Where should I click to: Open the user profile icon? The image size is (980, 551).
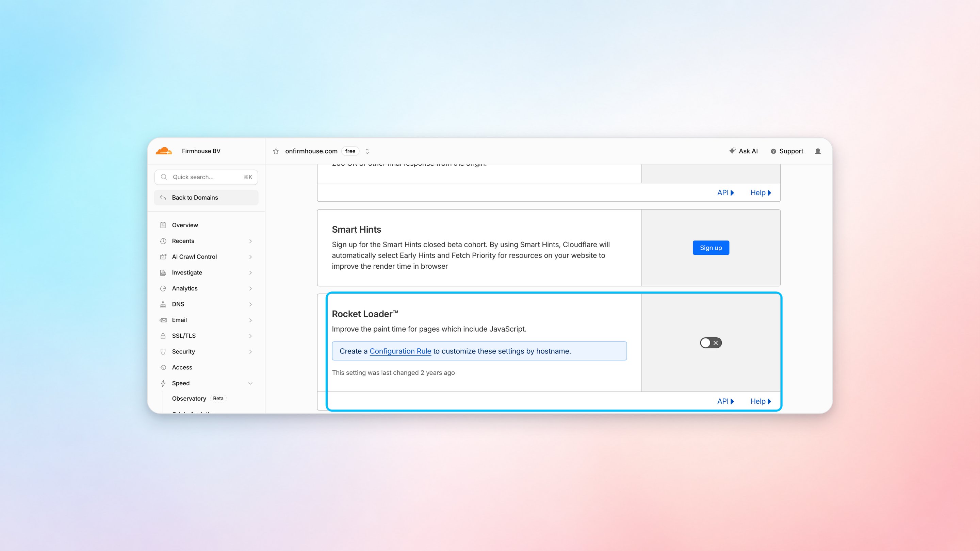point(818,151)
